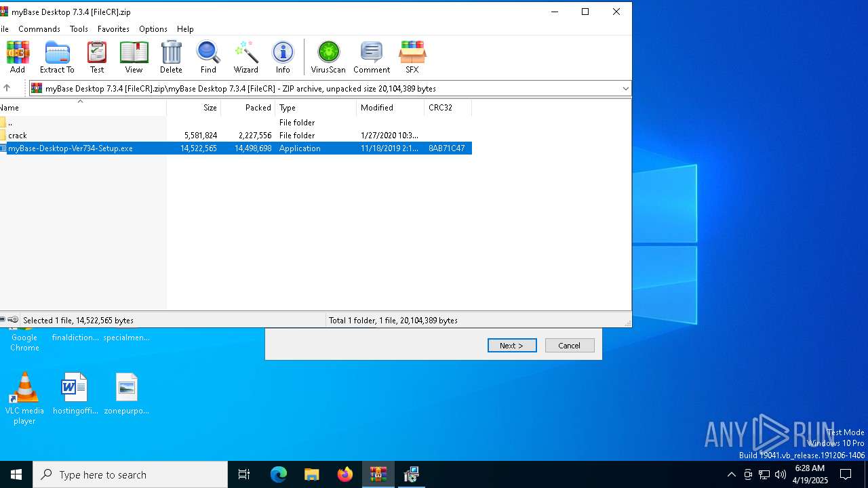Show archive Info

pos(283,58)
